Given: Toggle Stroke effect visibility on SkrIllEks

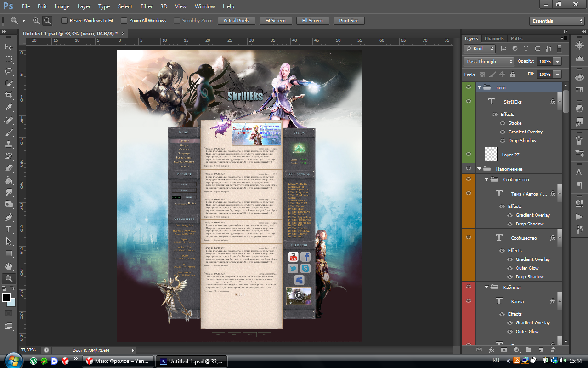Looking at the screenshot, I should click(x=503, y=123).
